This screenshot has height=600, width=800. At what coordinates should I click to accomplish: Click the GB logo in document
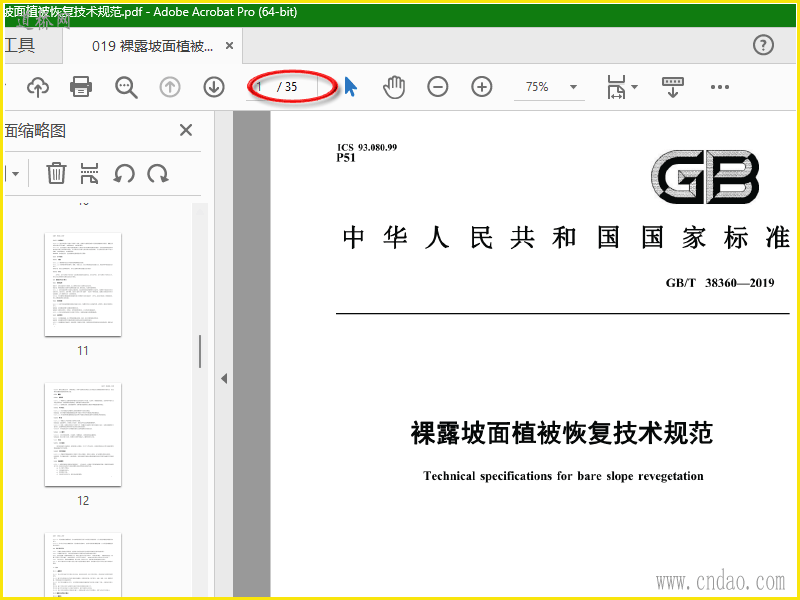(x=705, y=177)
